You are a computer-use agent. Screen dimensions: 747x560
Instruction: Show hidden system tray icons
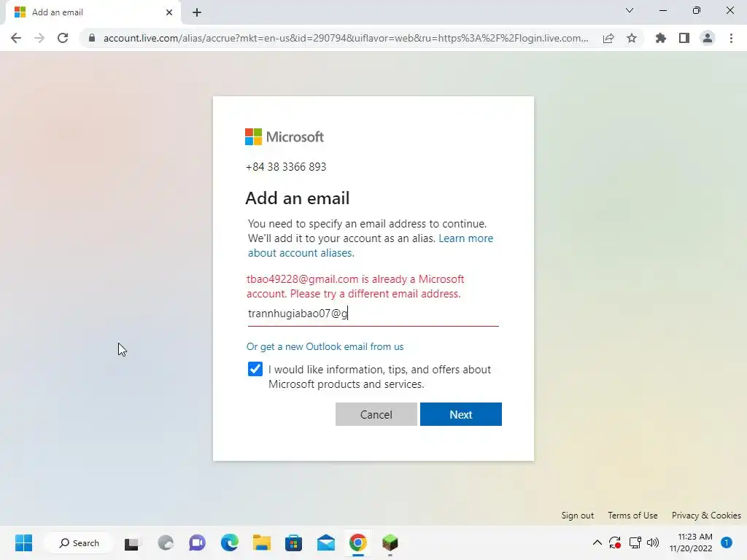click(x=597, y=542)
